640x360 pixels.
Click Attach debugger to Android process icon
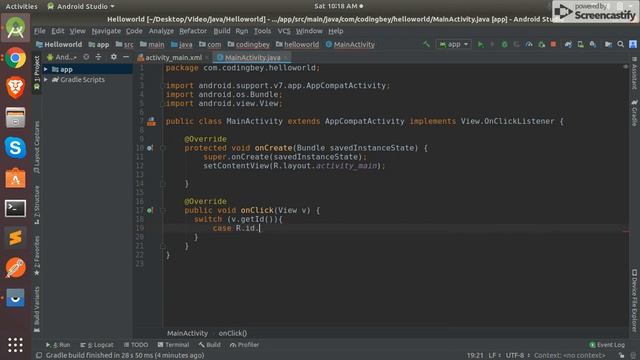542,44
